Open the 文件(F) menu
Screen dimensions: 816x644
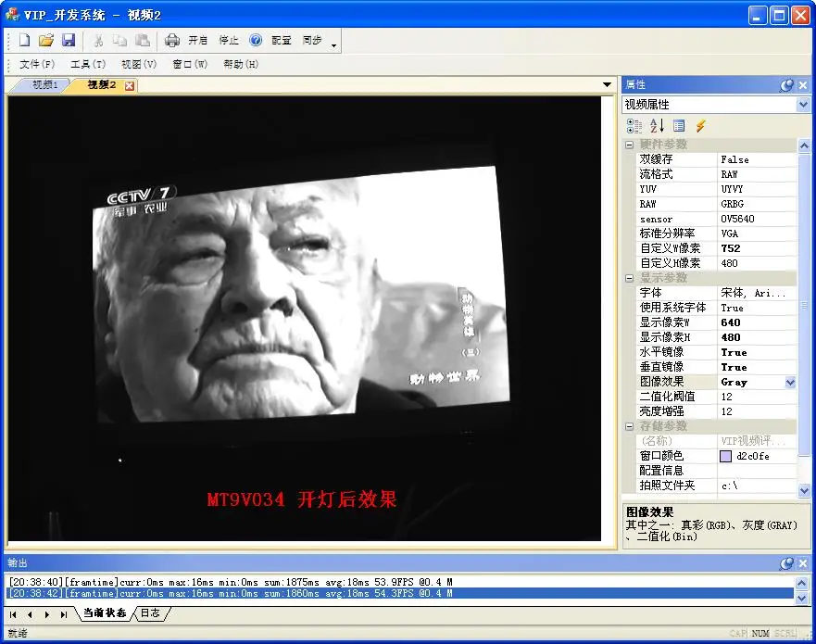tap(37, 64)
